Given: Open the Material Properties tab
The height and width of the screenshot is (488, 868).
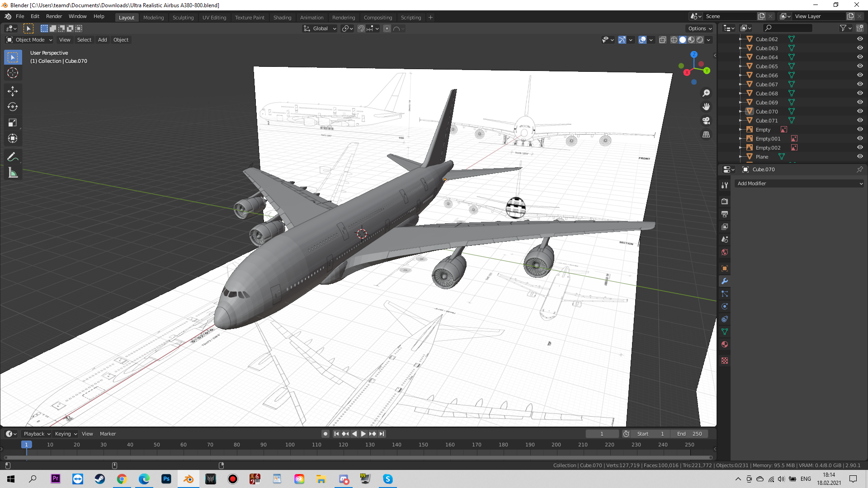Looking at the screenshot, I should [x=725, y=344].
